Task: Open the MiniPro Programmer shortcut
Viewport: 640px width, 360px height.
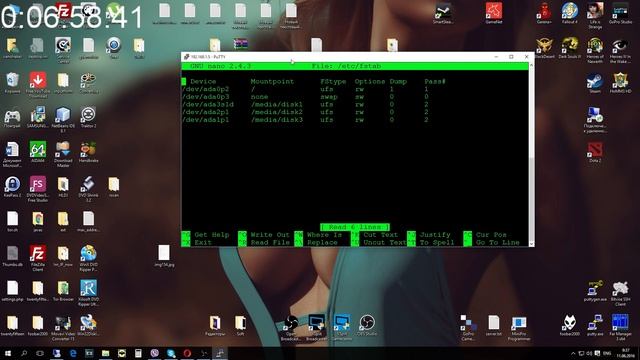Action: 519,328
